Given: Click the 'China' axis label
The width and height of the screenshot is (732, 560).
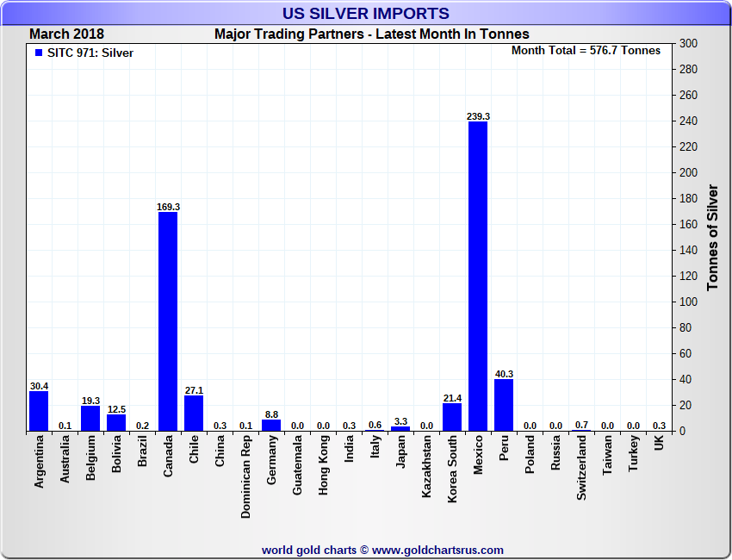Looking at the screenshot, I should pyautogui.click(x=220, y=451).
